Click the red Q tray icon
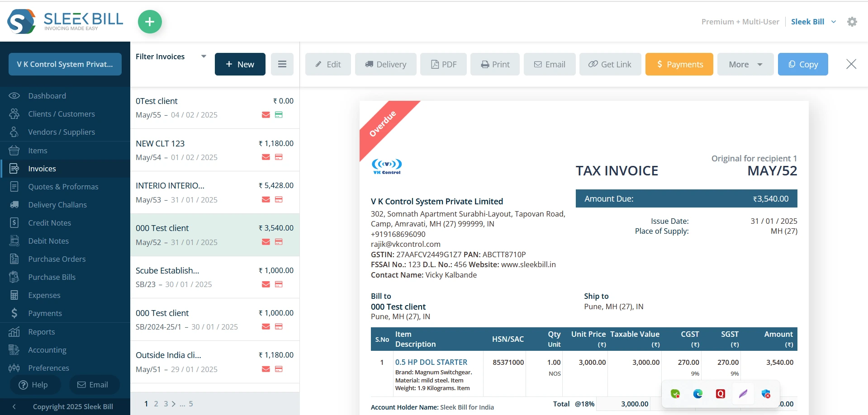Screen dimensions: 868x415 click(x=721, y=394)
